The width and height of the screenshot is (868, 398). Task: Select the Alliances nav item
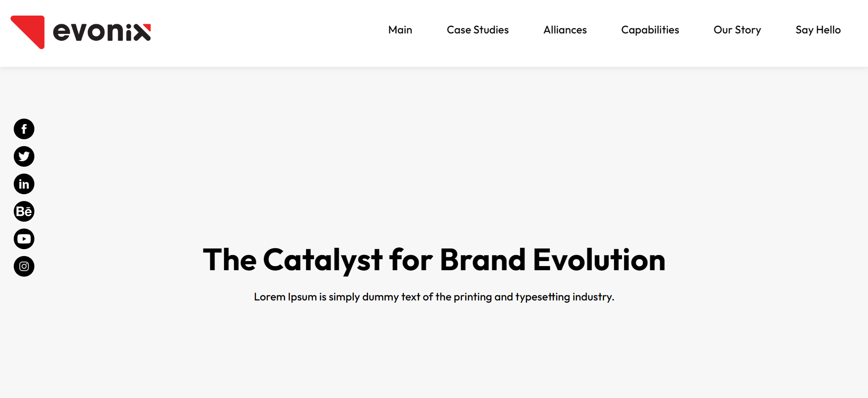[565, 30]
